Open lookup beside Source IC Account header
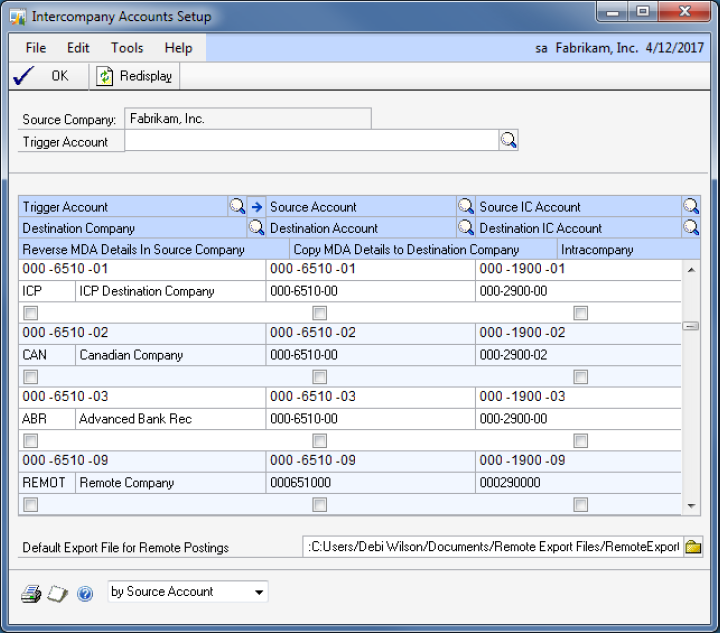This screenshot has width=720, height=633. (x=691, y=207)
